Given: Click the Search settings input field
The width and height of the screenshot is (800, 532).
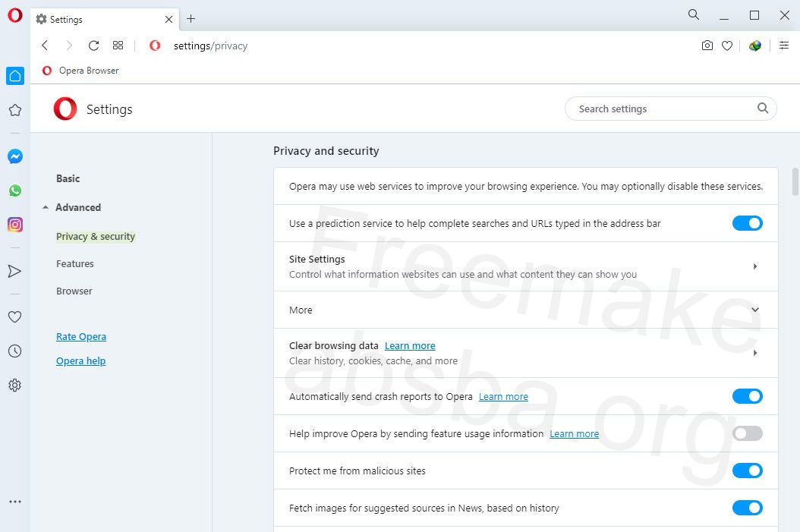Looking at the screenshot, I should coord(670,109).
